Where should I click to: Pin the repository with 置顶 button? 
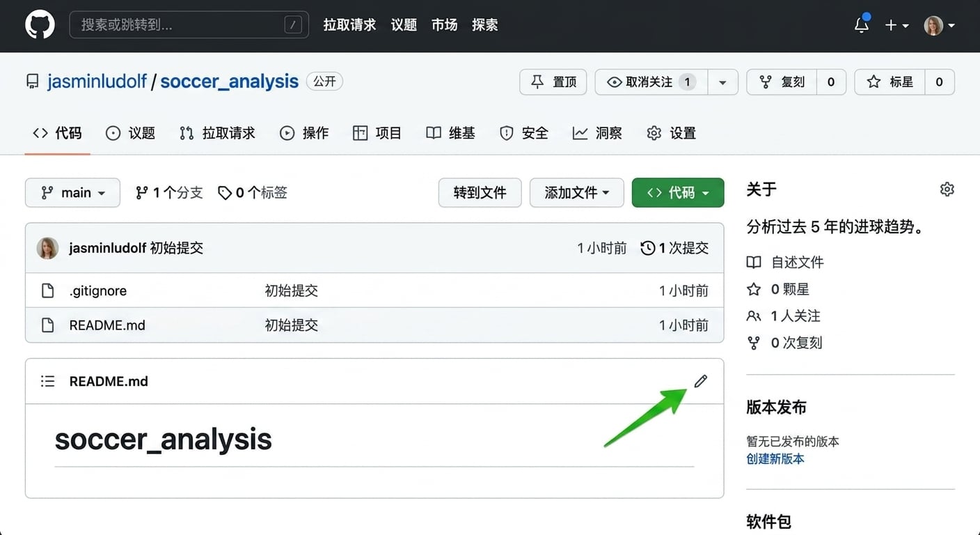[x=553, y=82]
